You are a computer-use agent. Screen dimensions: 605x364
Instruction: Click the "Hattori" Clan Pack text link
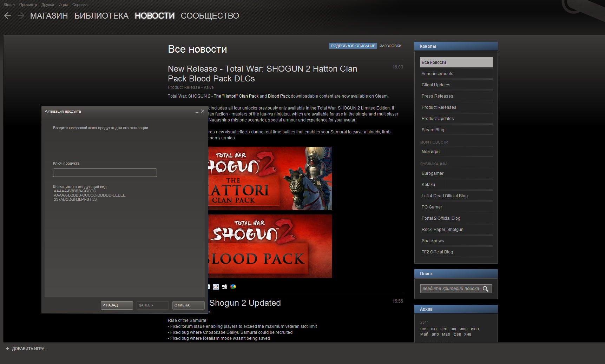236,96
